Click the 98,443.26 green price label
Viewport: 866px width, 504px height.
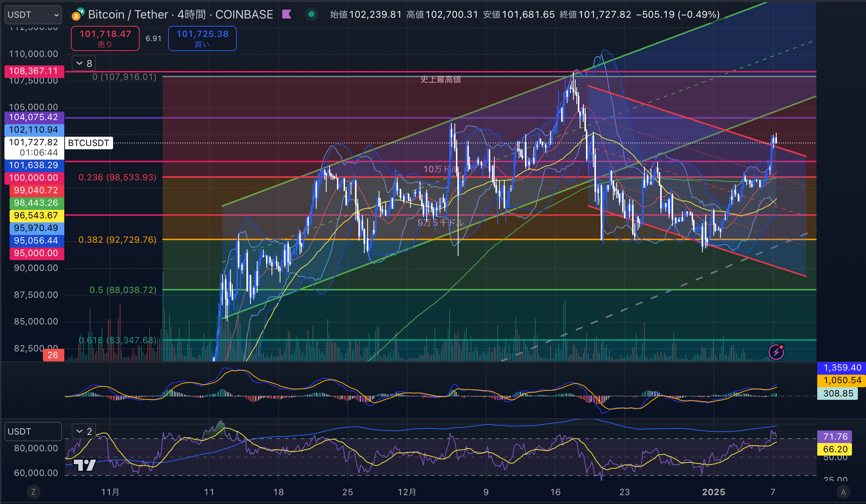pyautogui.click(x=37, y=203)
